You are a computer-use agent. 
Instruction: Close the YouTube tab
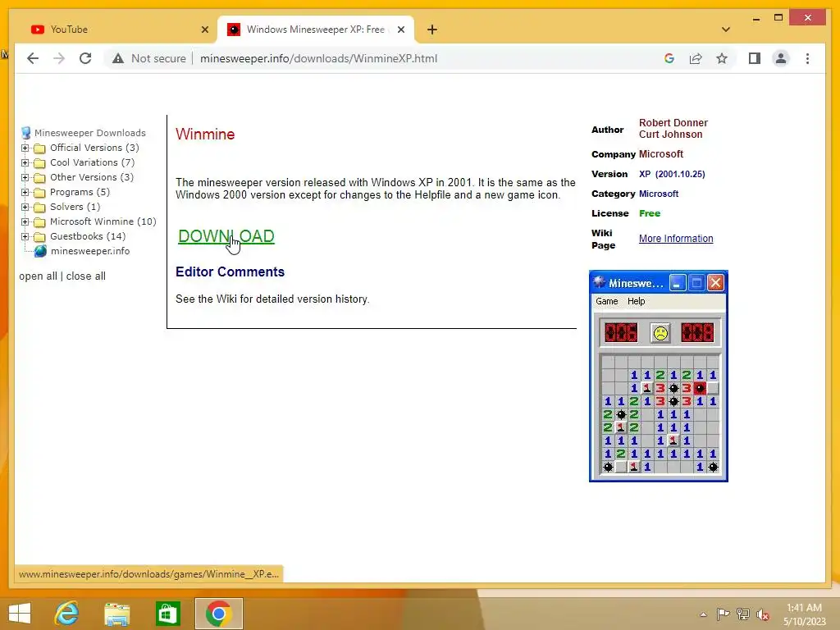[204, 30]
